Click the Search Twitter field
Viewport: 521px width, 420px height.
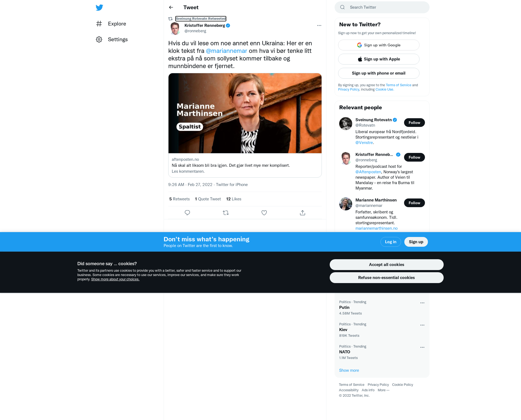[x=382, y=7]
